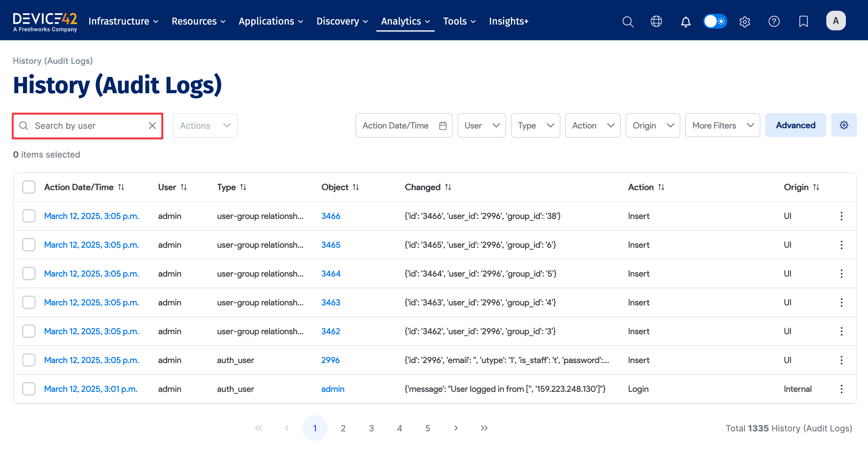Expand the More Filters dropdown

[x=722, y=125]
